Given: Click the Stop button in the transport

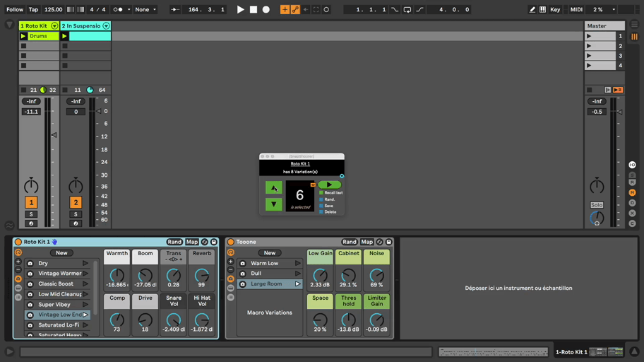Looking at the screenshot, I should [x=253, y=10].
